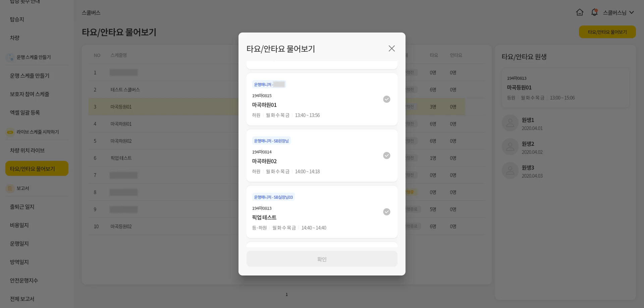
Task: Click page 1 in pagination
Action: pos(286,295)
